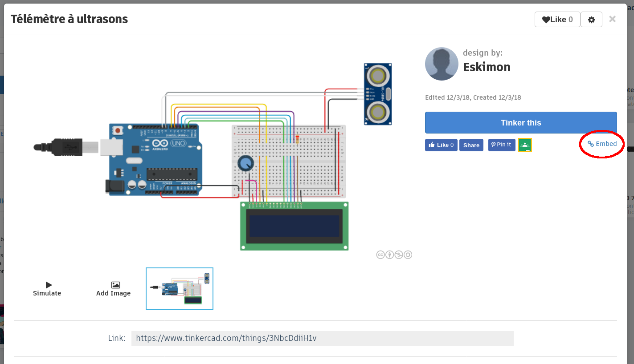Select the Tinkercad link URL field
Image resolution: width=634 pixels, height=364 pixels.
pyautogui.click(x=322, y=338)
